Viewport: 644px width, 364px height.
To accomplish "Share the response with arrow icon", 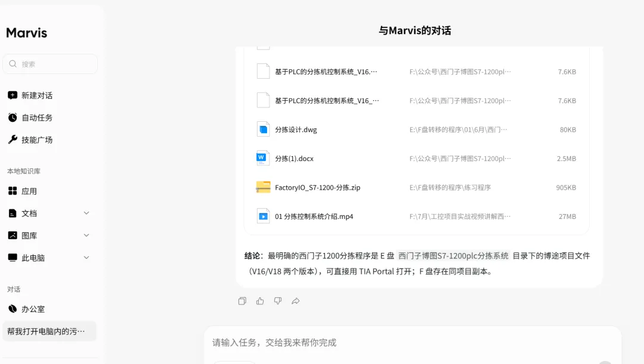I will tap(296, 301).
